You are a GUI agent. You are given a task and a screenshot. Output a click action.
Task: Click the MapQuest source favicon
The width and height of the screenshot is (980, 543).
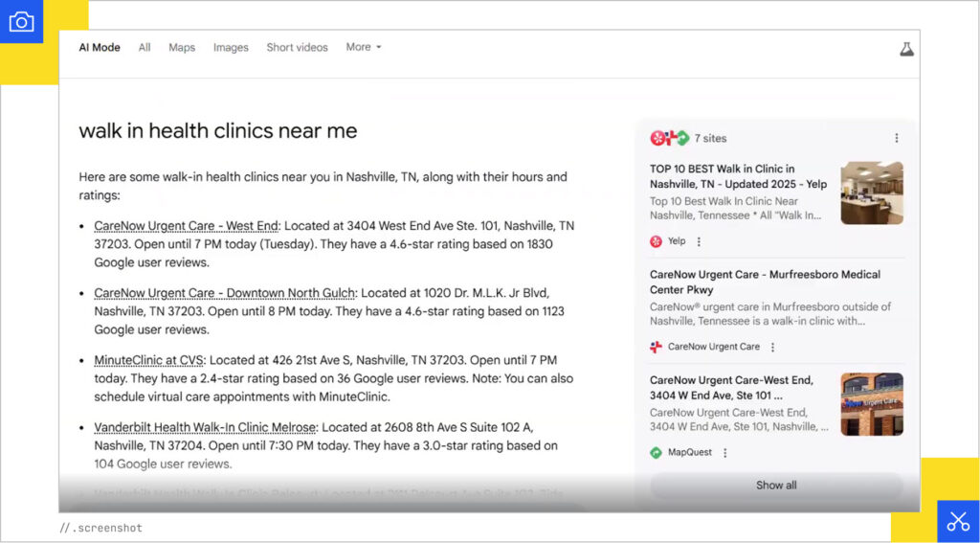[x=656, y=452]
